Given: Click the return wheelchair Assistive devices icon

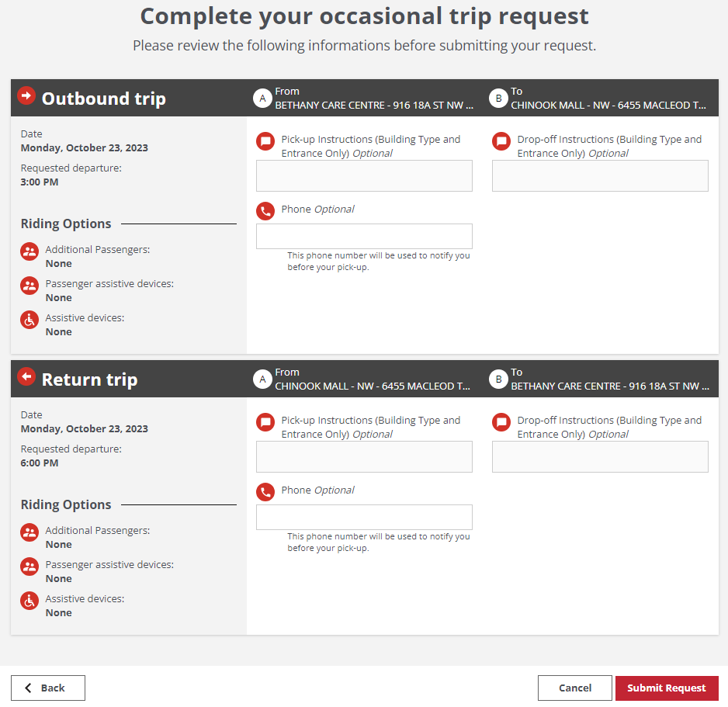Looking at the screenshot, I should (x=29, y=601).
